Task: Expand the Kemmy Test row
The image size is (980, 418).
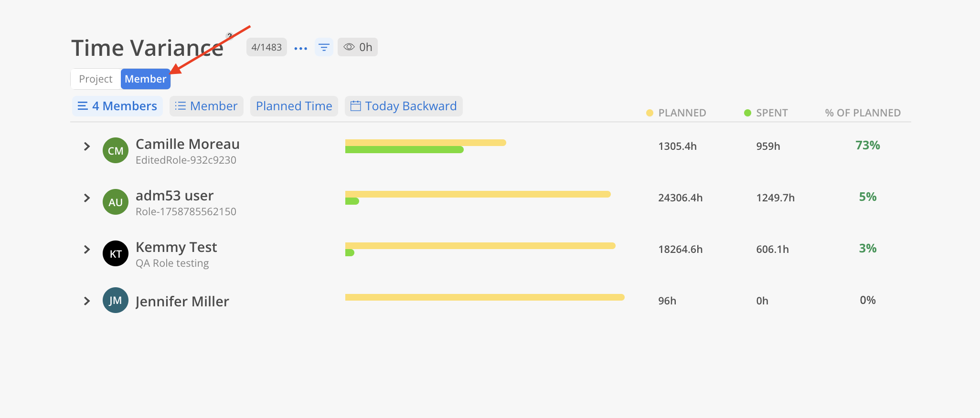Action: coord(87,250)
